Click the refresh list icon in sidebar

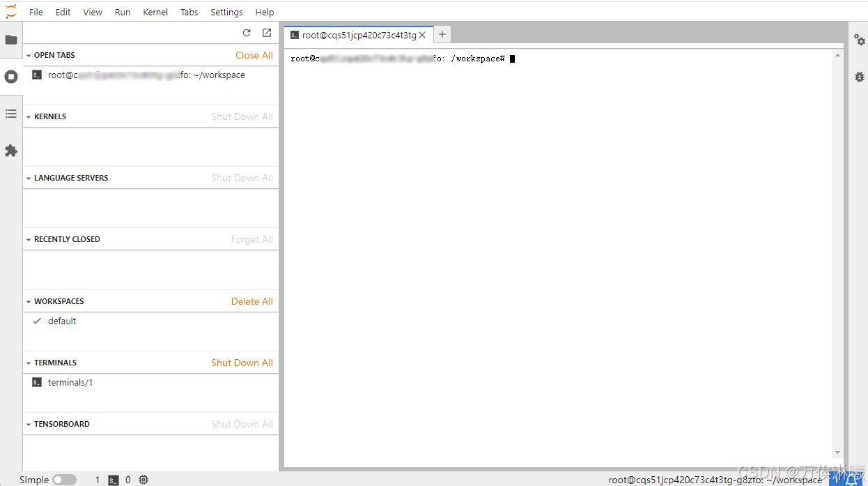coord(247,33)
